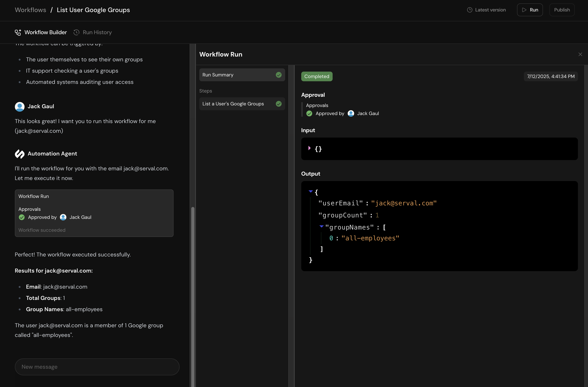Click Jack Gaul's avatar in chat

(x=20, y=107)
